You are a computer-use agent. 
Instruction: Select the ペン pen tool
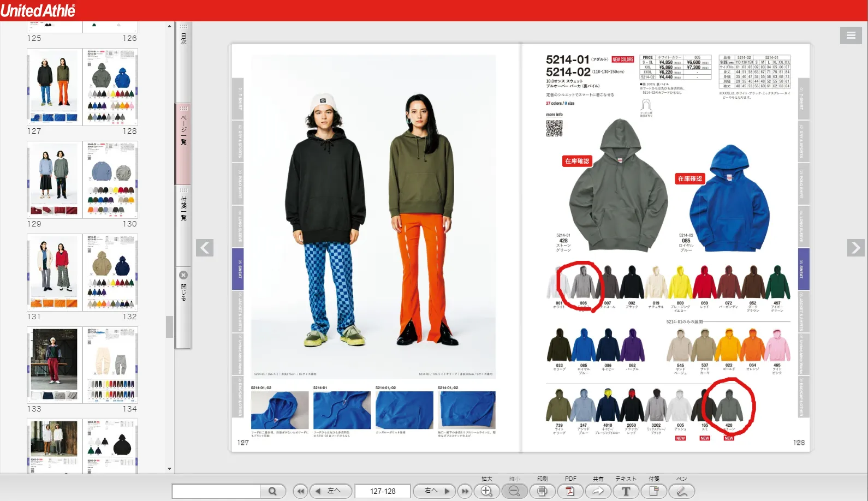point(681,491)
